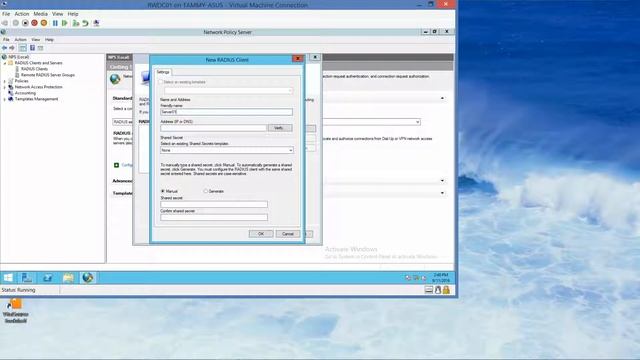This screenshot has height=360, width=640.
Task: Expand the Templates Configuration section arrow
Action: coord(442,193)
